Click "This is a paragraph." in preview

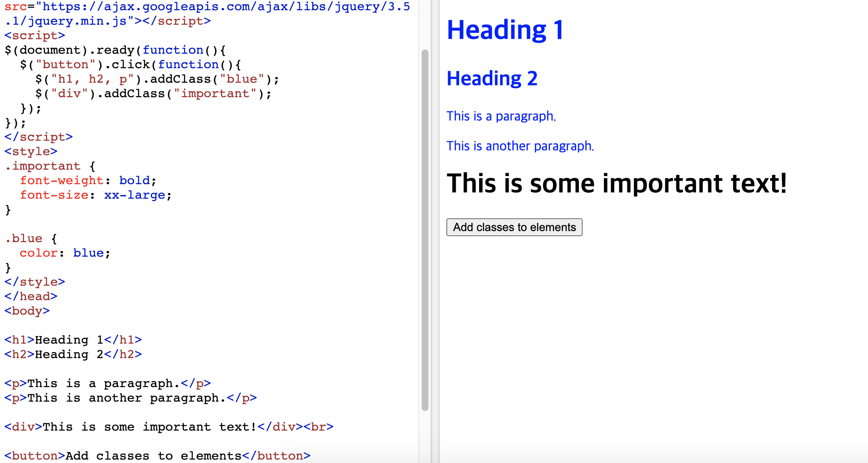(501, 116)
